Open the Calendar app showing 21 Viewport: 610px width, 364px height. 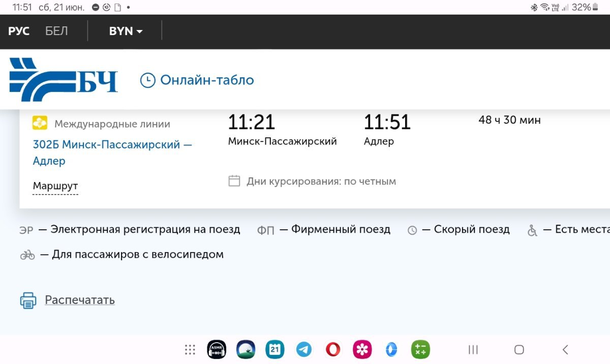coord(274,349)
